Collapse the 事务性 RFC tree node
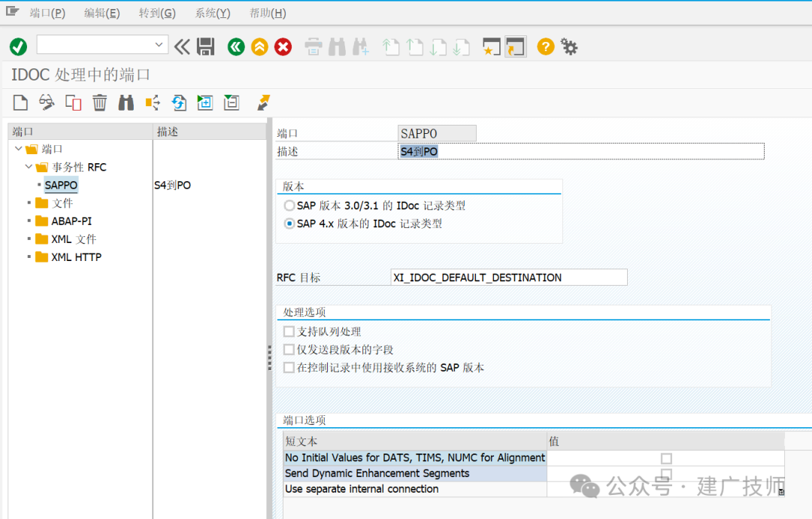Screen dimensions: 812x519 [29, 167]
